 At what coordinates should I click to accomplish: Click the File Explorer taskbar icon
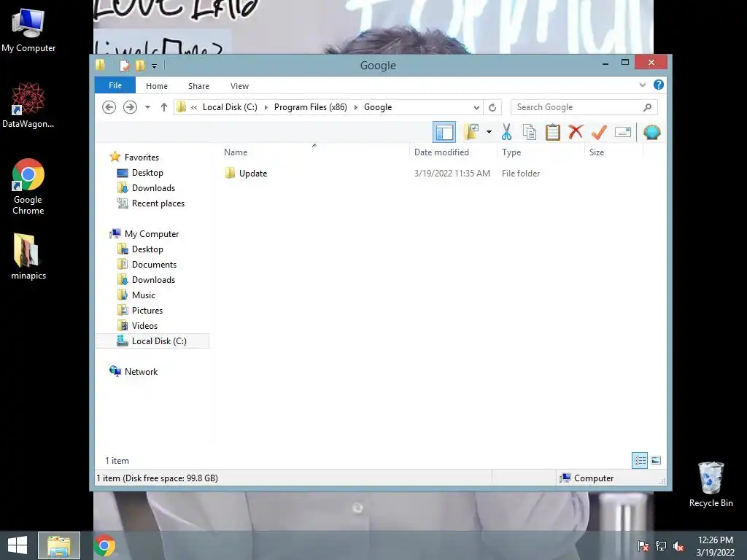(x=59, y=545)
